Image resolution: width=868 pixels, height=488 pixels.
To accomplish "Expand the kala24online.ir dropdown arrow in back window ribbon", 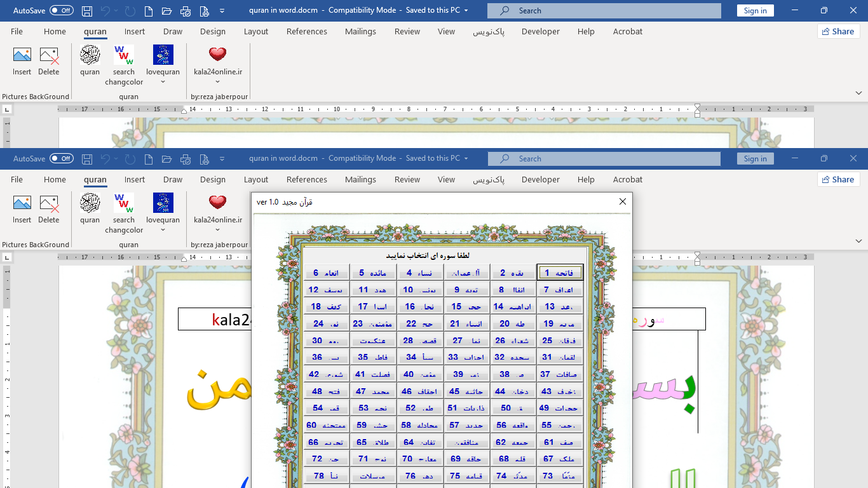I will (x=218, y=82).
